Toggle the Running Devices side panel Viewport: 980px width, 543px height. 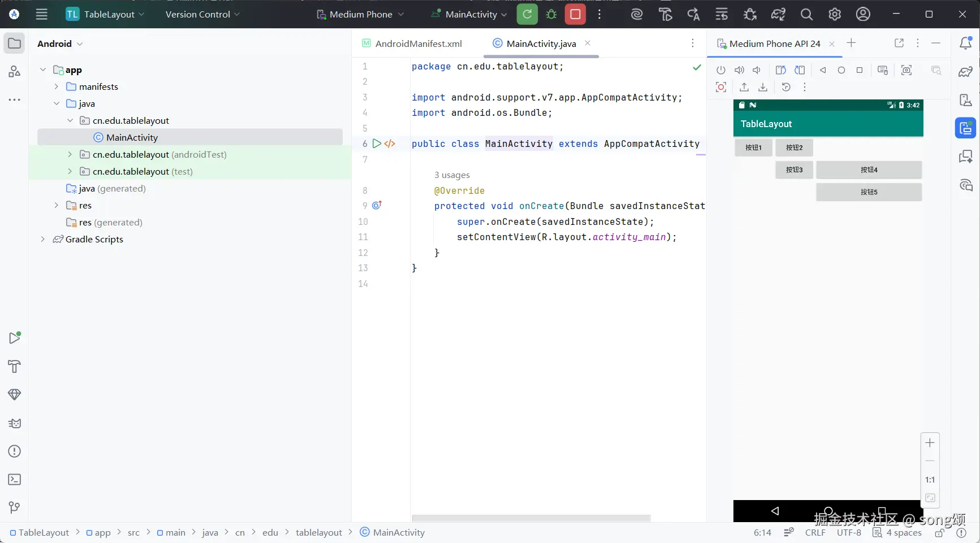[x=966, y=128]
